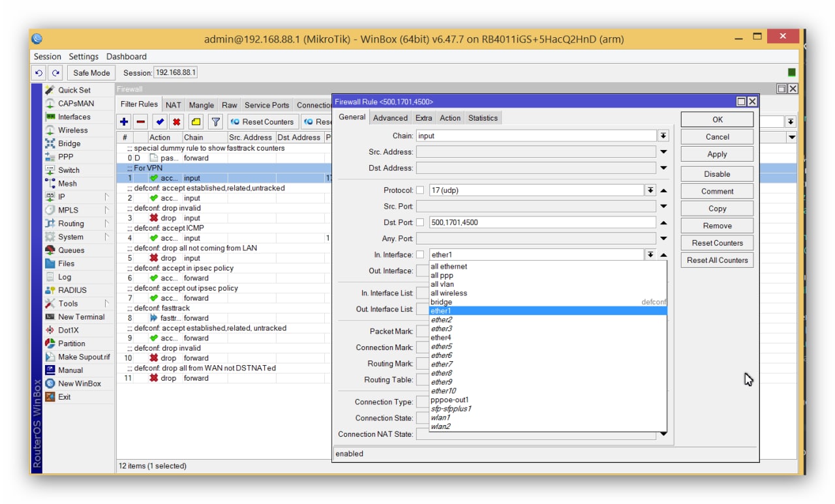Switch to Advanced tab in Firewall Rule

pyautogui.click(x=390, y=118)
